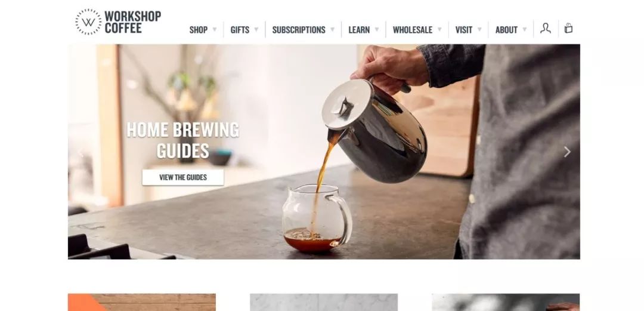Expand the Wholesale dropdown arrow
Viewport: 644px width, 311px height.
[439, 30]
